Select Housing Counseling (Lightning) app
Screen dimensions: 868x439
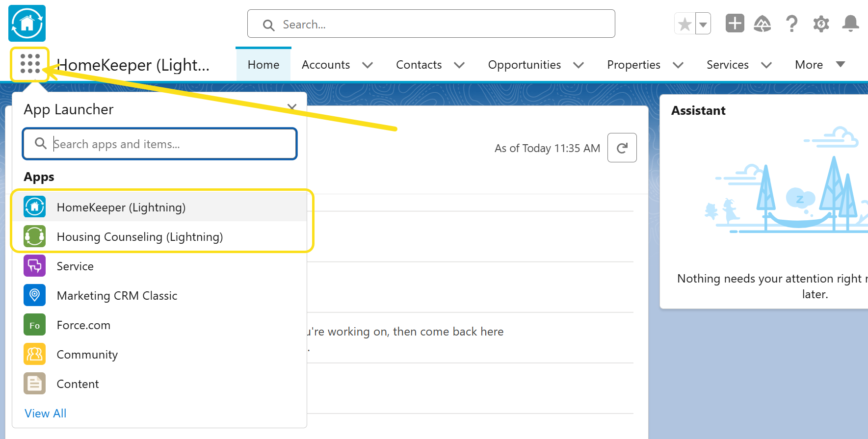click(140, 237)
